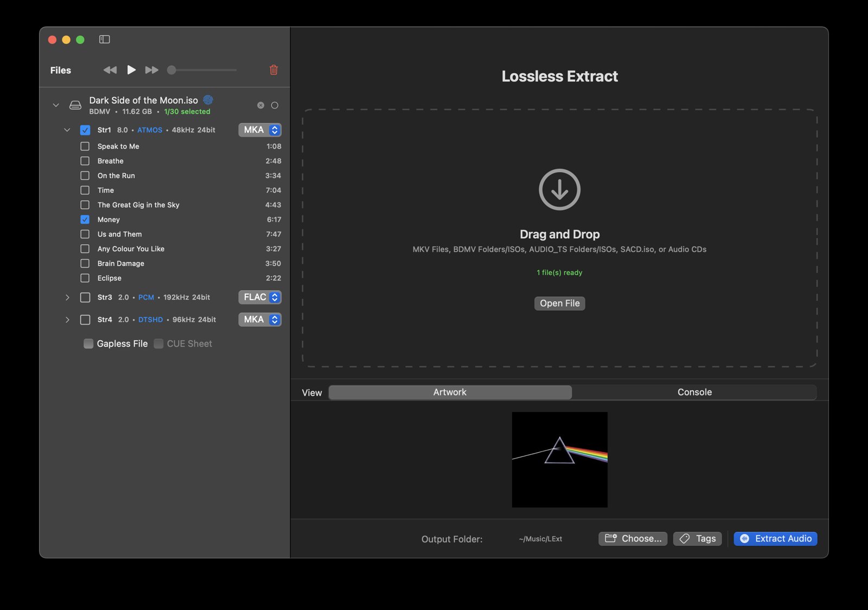The image size is (868, 610).
Task: Collapse the Str1 ATMOS stream
Action: (x=67, y=130)
